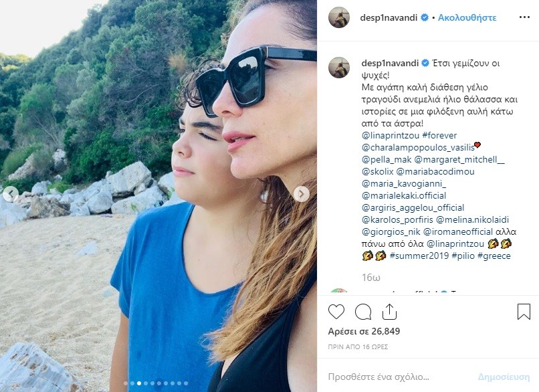Open desp1navandi profile picture in header
The width and height of the screenshot is (539, 392).
pyautogui.click(x=339, y=17)
